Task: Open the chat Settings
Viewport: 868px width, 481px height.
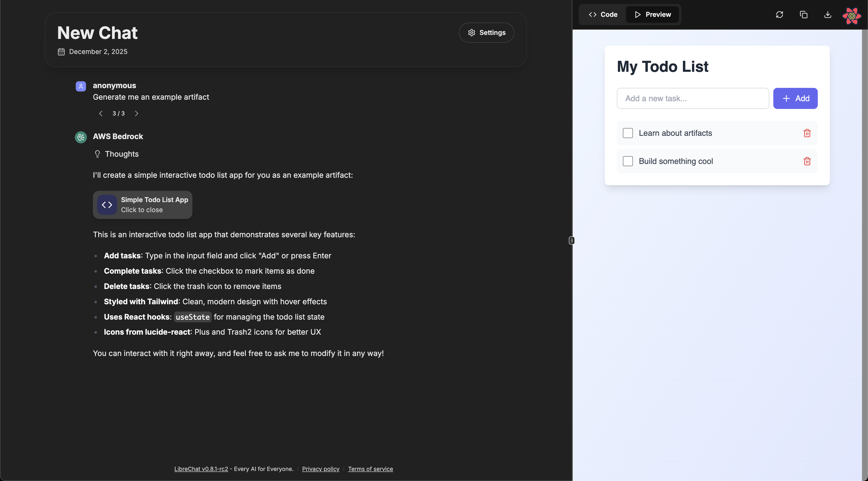Action: 486,33
